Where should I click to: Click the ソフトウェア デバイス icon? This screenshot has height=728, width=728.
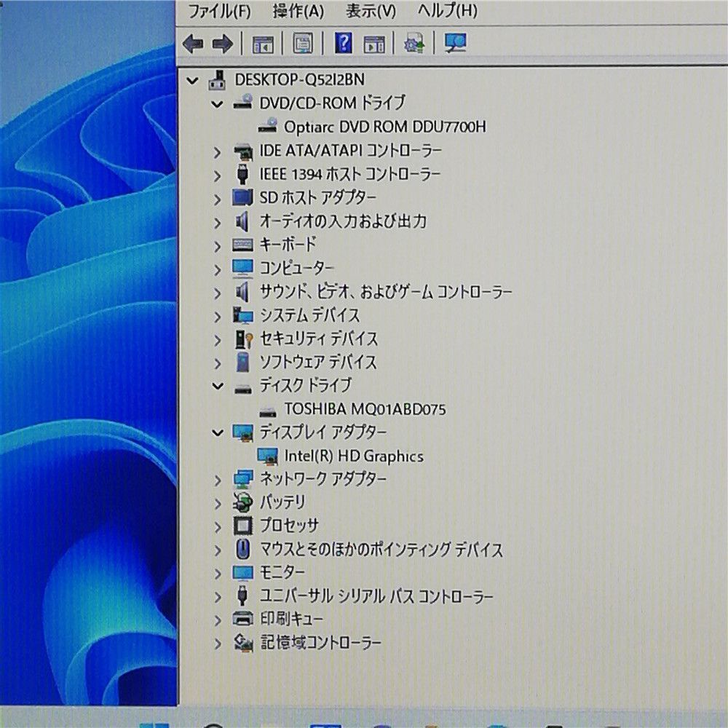click(242, 362)
